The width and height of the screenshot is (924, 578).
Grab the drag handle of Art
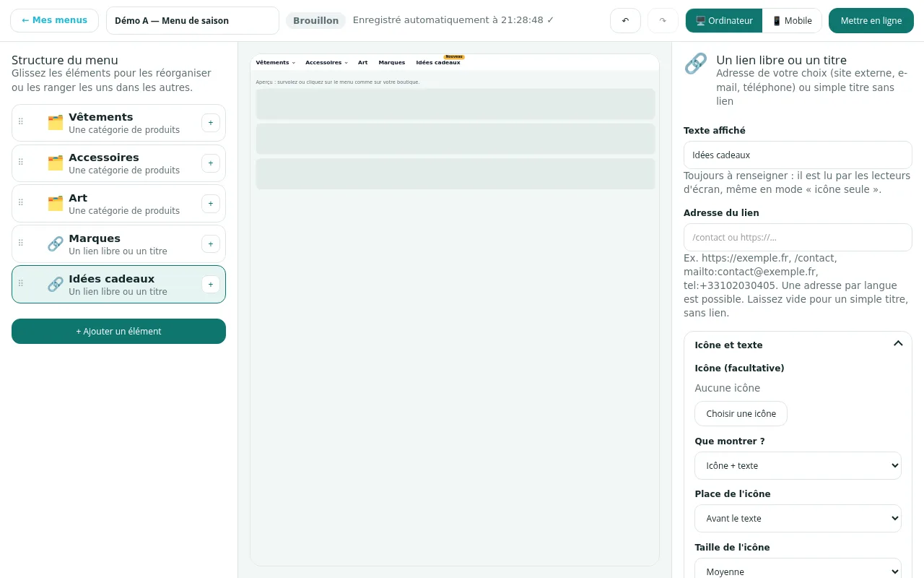point(21,203)
